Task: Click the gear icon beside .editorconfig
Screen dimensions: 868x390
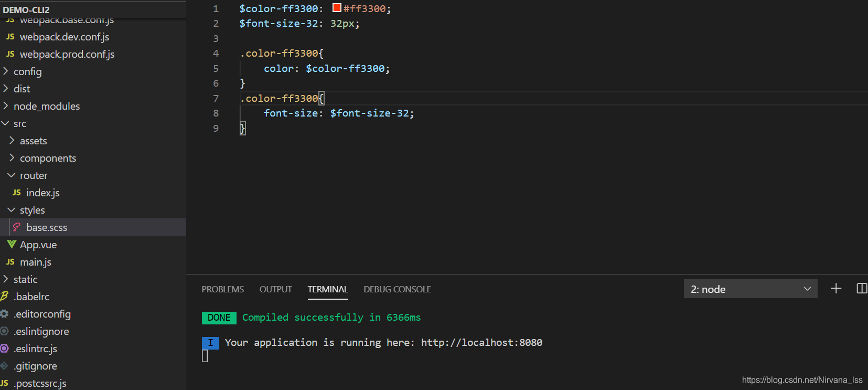Action: click(4, 314)
